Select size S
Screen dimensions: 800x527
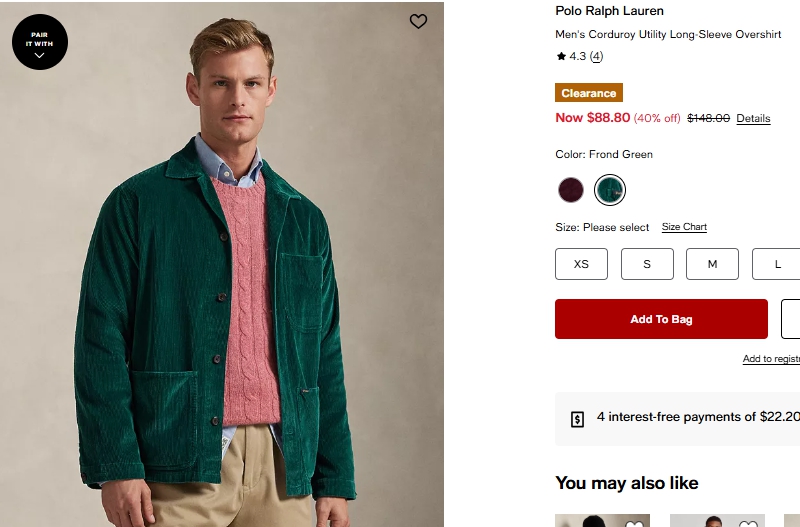647,264
